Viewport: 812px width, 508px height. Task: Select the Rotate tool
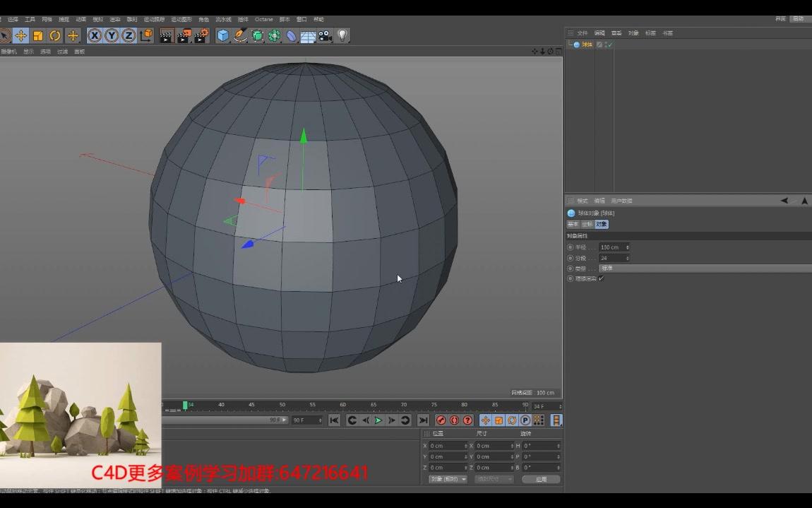pyautogui.click(x=53, y=35)
